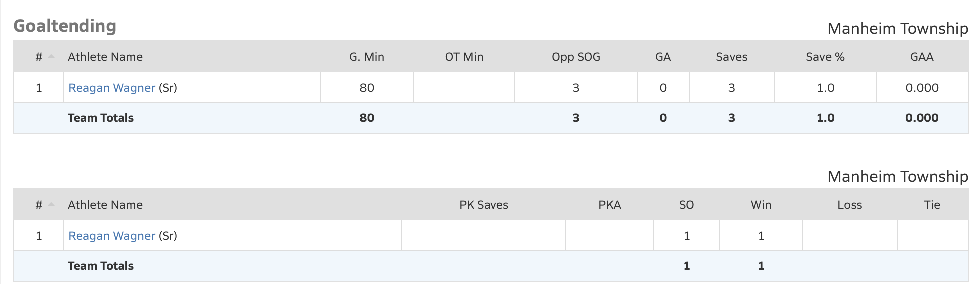Click the Loss column header
The image size is (980, 284).
[849, 205]
